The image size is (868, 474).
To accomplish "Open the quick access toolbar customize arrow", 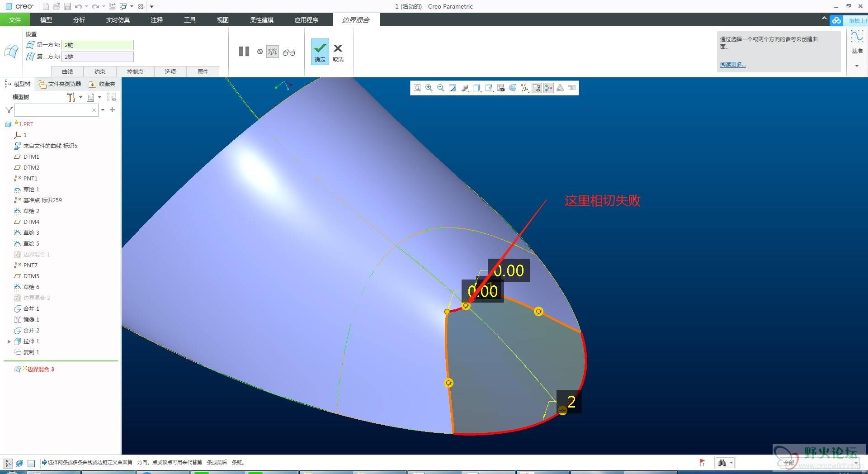I will point(151,6).
